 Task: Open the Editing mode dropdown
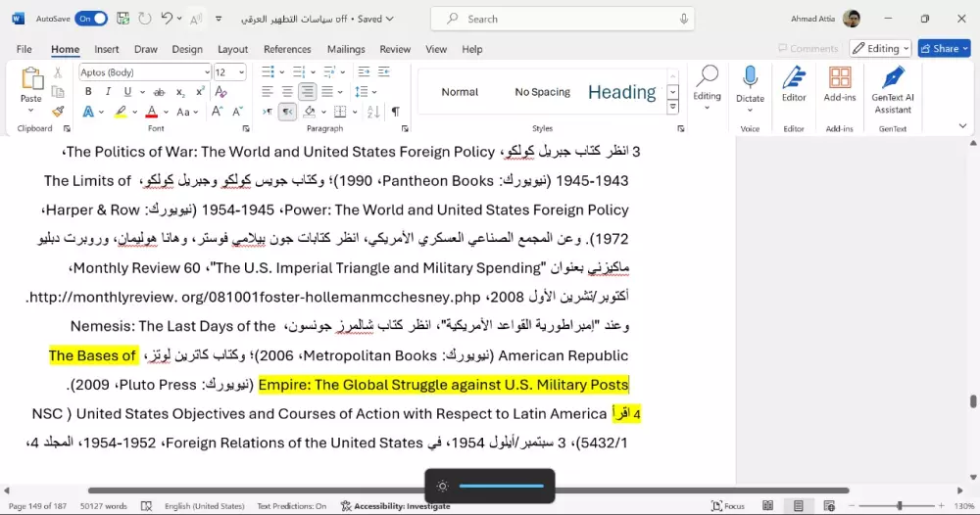(x=880, y=48)
